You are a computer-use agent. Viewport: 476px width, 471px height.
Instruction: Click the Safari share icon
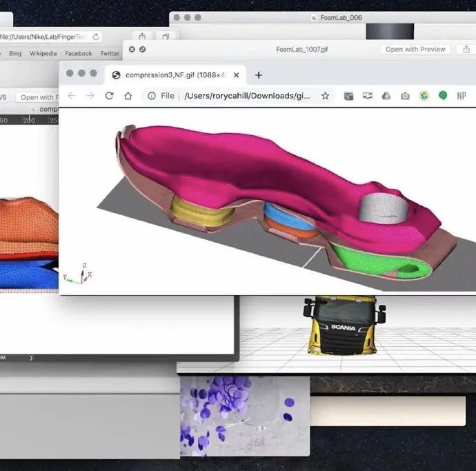142,37
